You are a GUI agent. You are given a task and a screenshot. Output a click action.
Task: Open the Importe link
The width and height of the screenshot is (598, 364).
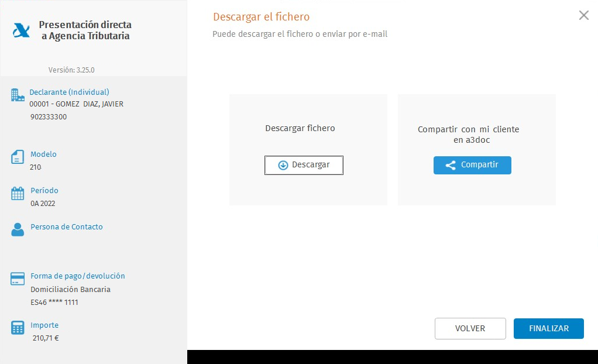pos(44,325)
